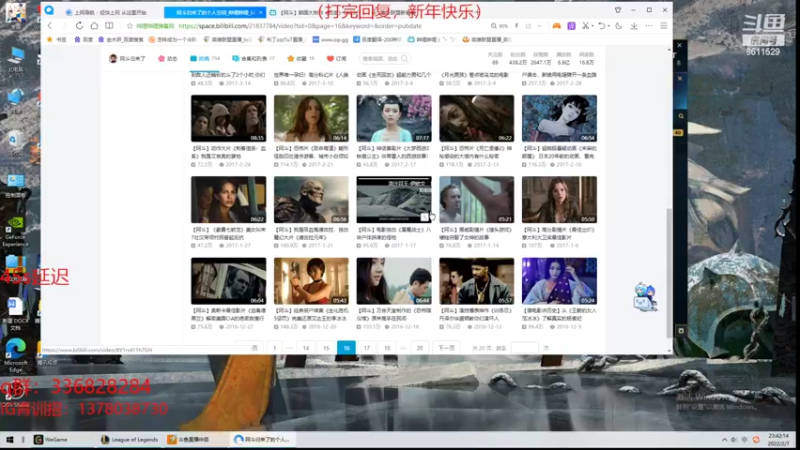800x450 pixels.
Task: Open the bald man video 05:21
Action: (477, 199)
